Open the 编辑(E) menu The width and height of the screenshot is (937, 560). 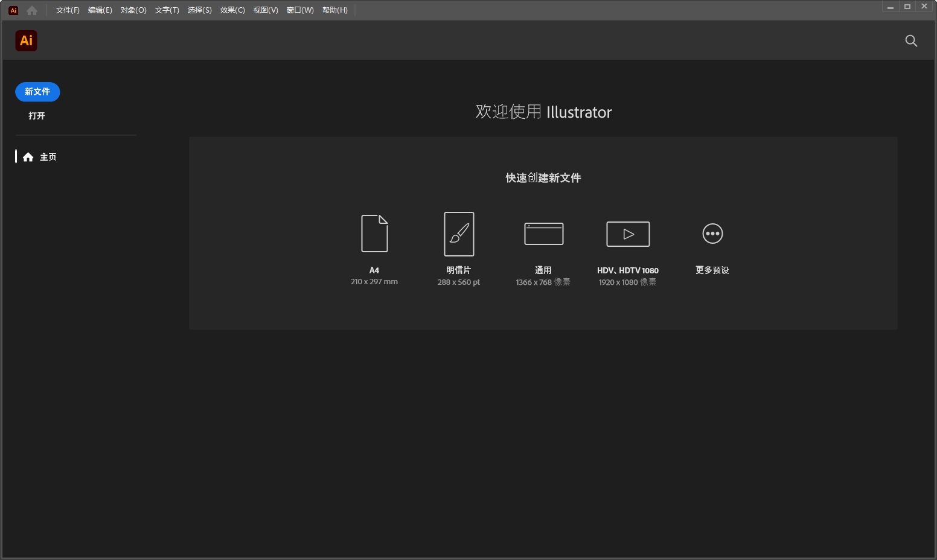[100, 10]
